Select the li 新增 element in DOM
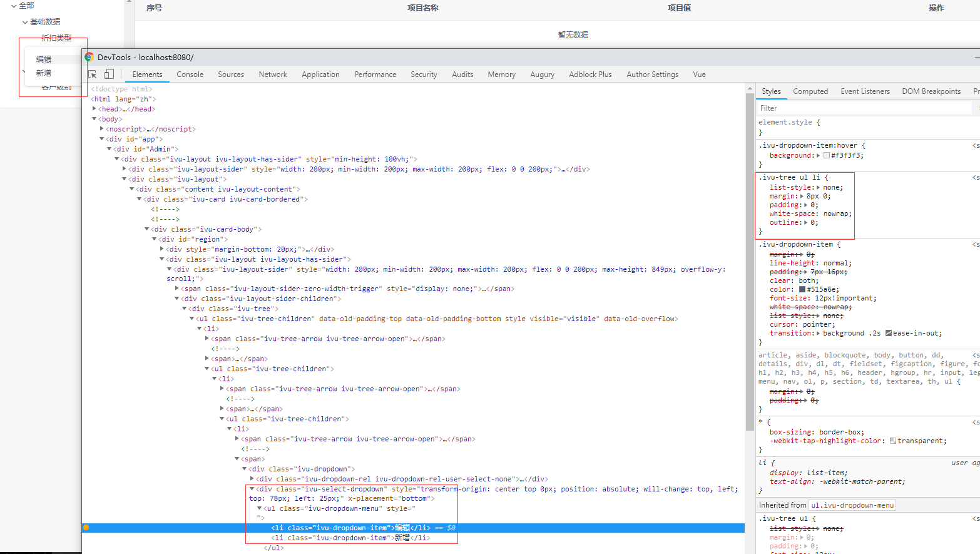This screenshot has width=980, height=554. pos(350,538)
